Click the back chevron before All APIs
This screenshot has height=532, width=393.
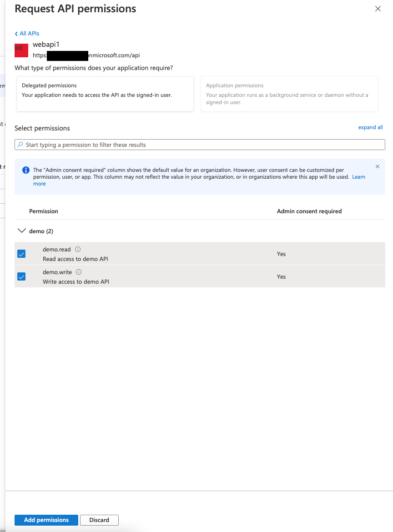[x=16, y=33]
